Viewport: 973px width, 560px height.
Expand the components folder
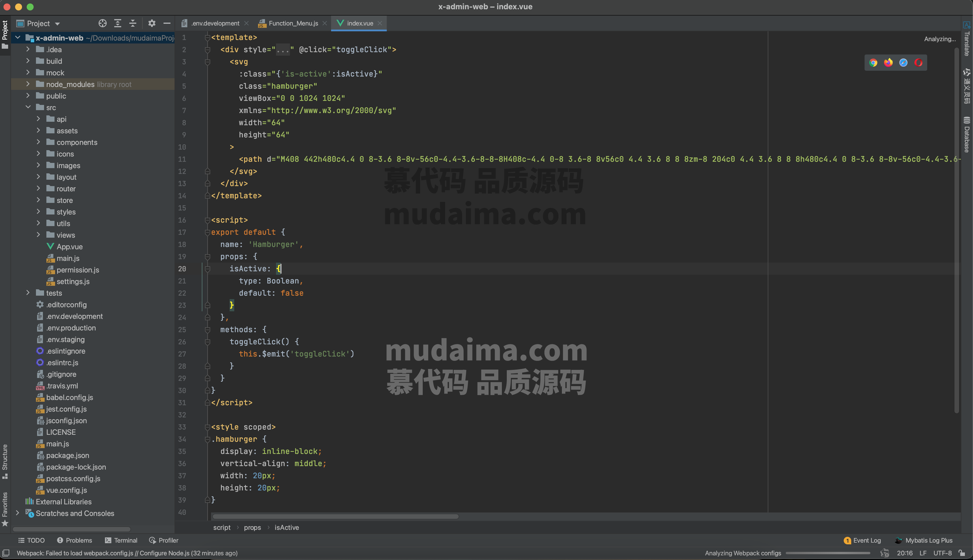click(x=38, y=142)
